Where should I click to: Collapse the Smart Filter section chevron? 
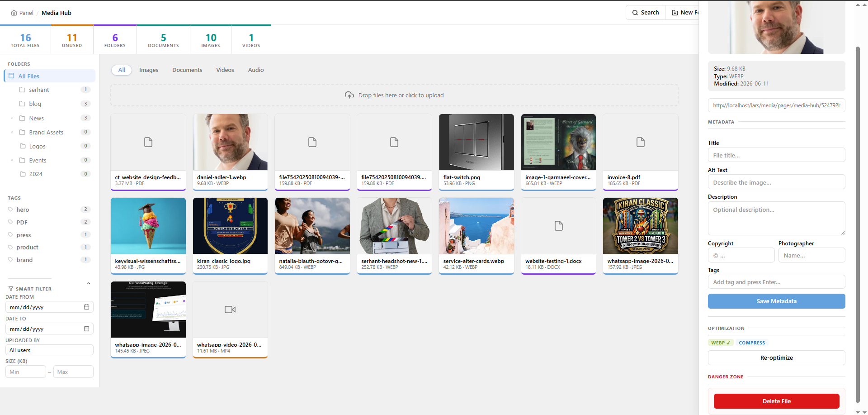[89, 284]
